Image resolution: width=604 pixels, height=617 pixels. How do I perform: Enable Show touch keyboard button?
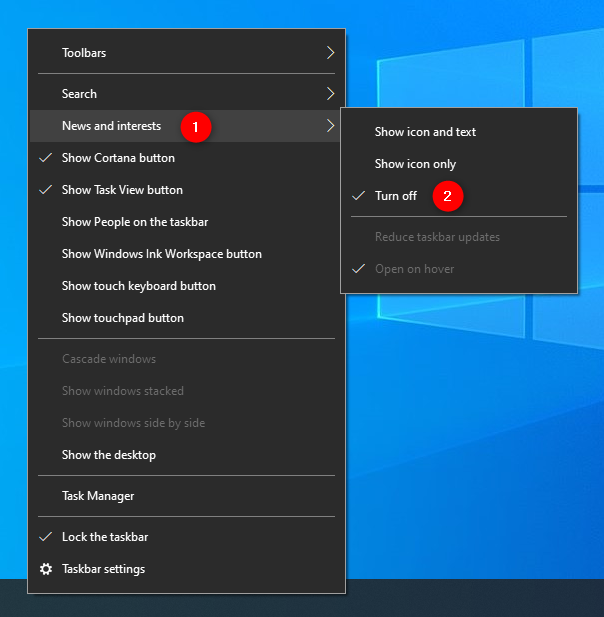pyautogui.click(x=138, y=286)
